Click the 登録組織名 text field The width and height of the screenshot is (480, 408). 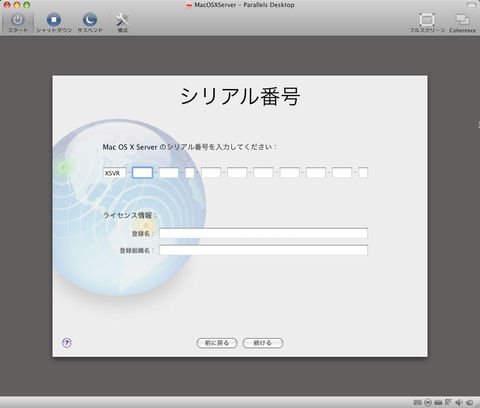coord(263,250)
